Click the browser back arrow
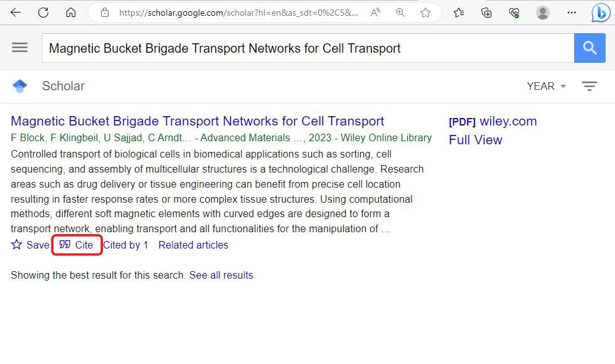 click(x=16, y=13)
